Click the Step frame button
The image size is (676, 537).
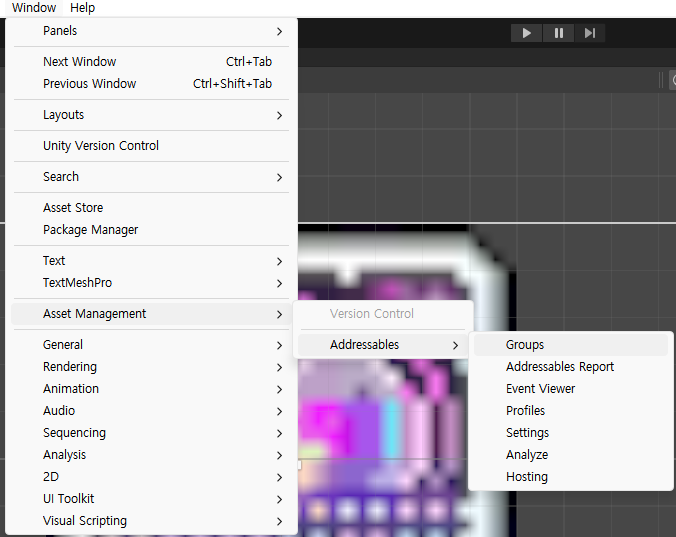[x=590, y=33]
